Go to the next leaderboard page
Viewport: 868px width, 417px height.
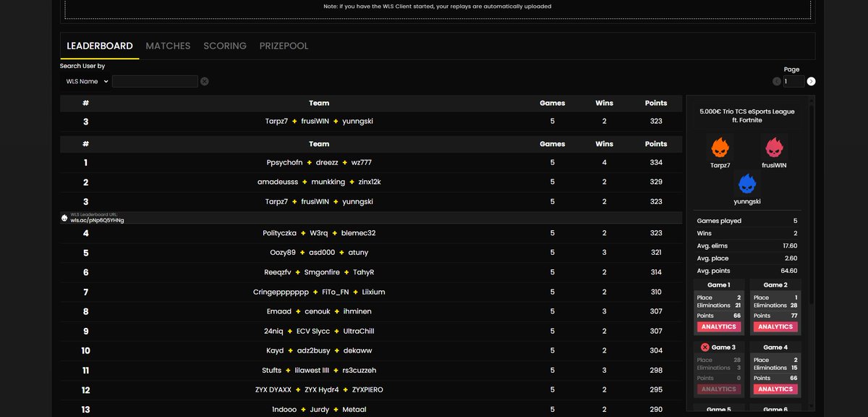click(x=811, y=82)
